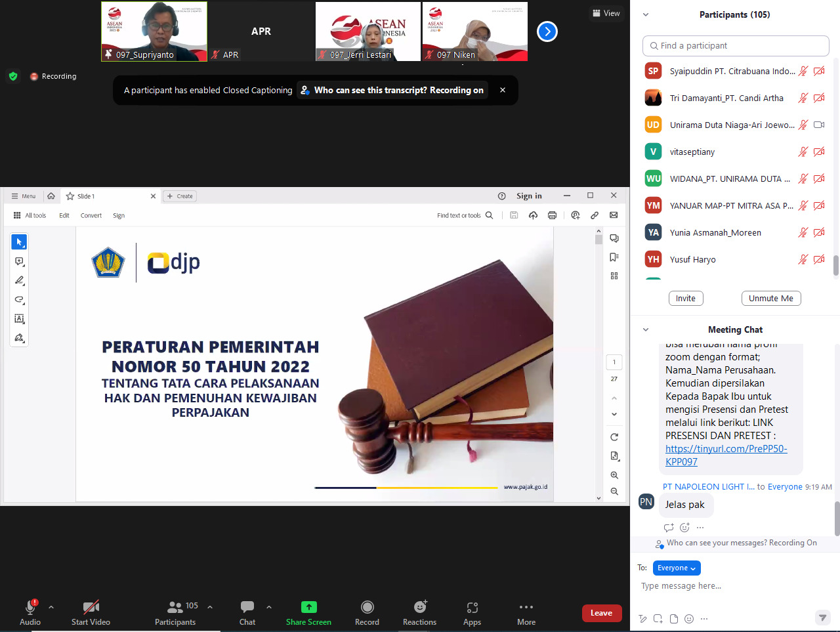Screen dimensions: 840x632
Task: Open the Chat panel from toolbar
Action: tap(247, 607)
